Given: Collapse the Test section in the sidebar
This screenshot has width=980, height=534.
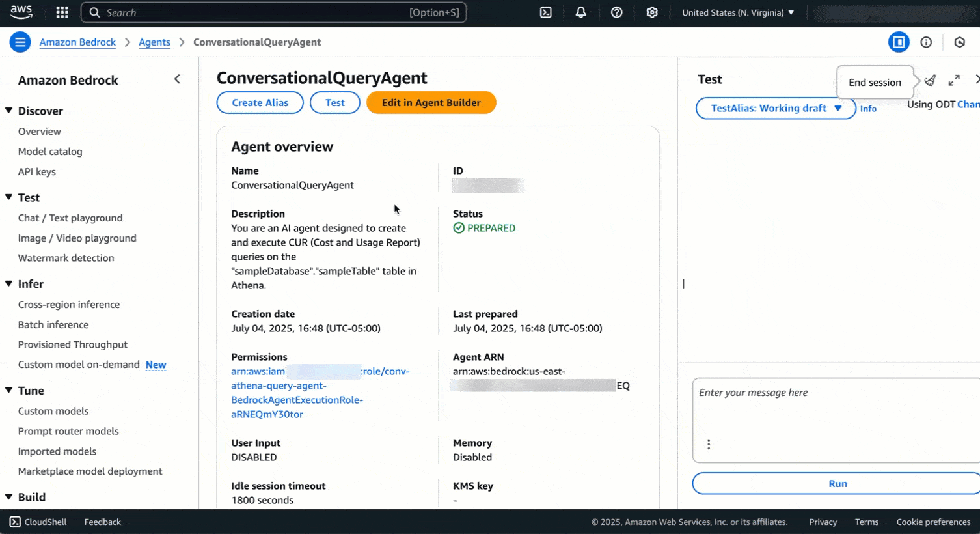Looking at the screenshot, I should point(9,197).
